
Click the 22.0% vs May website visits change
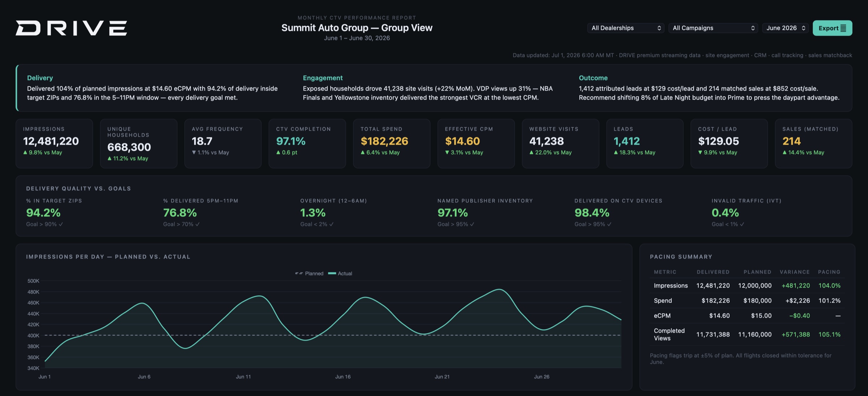(x=550, y=152)
